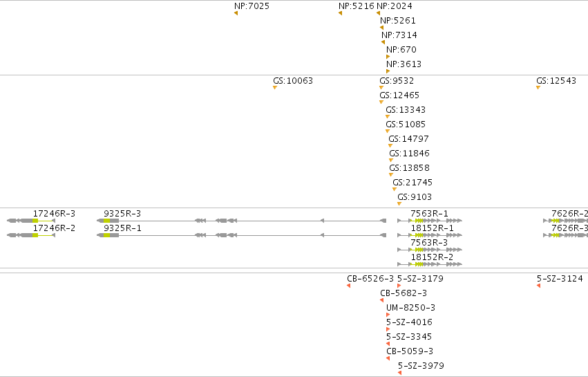588x377 pixels.
Task: Click the red marker under 5-SZ-3124
Action: 538,286
